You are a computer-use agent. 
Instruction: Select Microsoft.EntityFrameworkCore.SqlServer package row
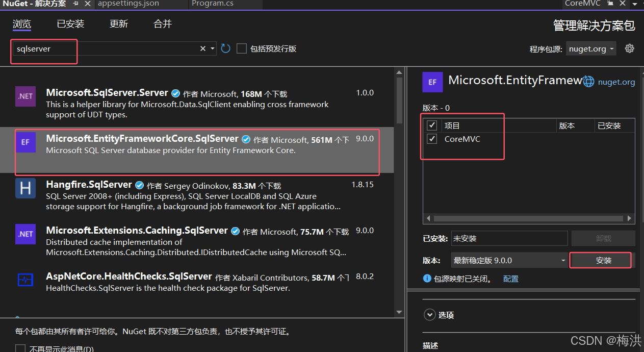pyautogui.click(x=197, y=150)
